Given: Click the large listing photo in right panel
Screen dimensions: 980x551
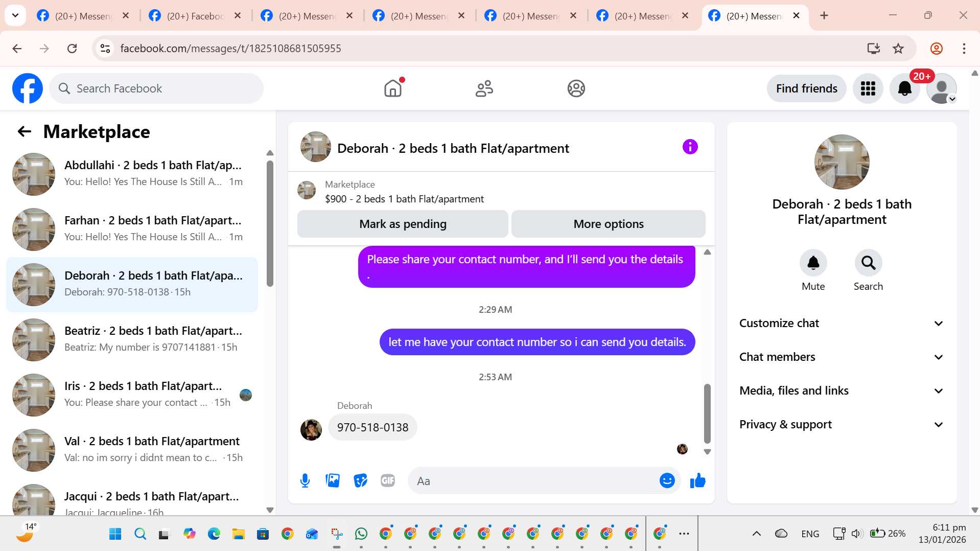Looking at the screenshot, I should click(x=842, y=162).
